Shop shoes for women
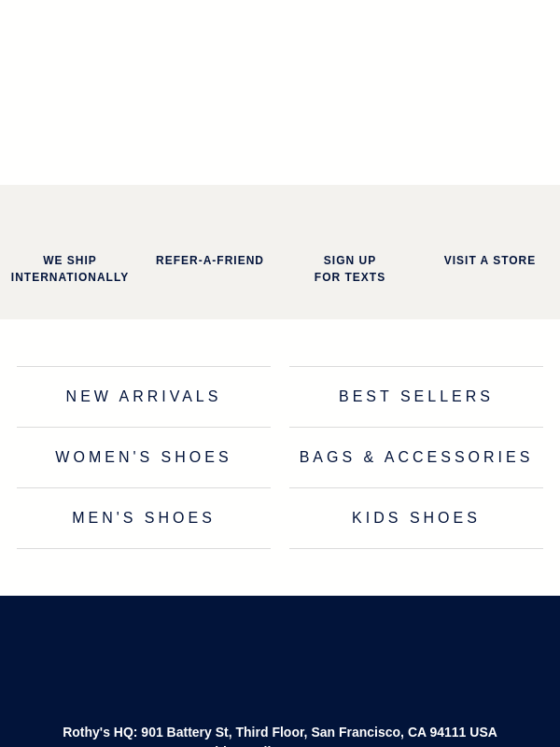Screen dimensions: 560x747 (144, 458)
